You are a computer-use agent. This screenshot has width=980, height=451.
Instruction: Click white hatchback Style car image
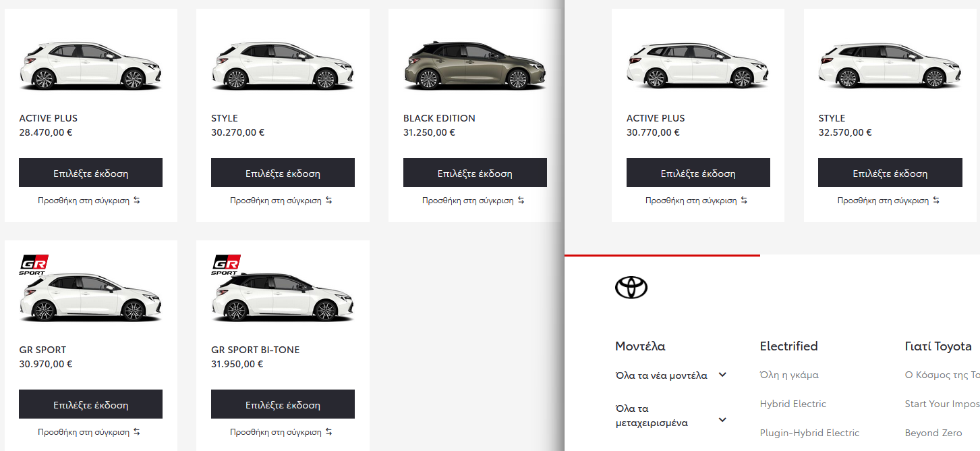[x=283, y=66]
